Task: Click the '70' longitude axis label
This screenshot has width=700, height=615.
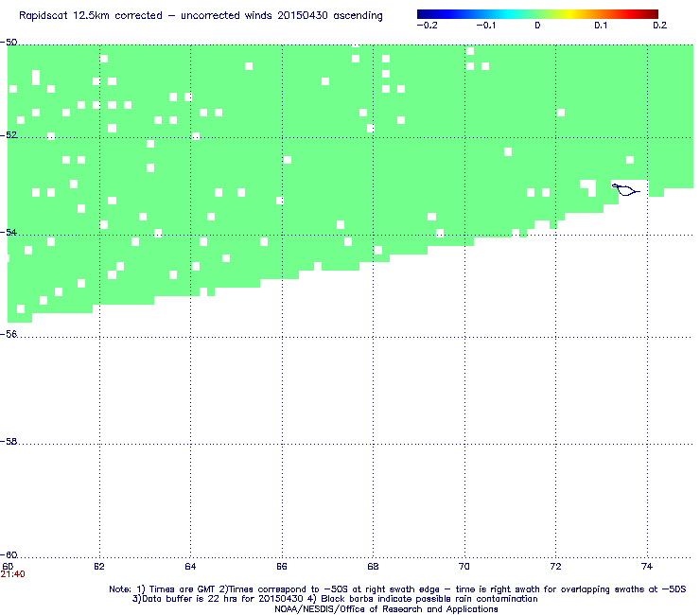Action: coord(464,567)
